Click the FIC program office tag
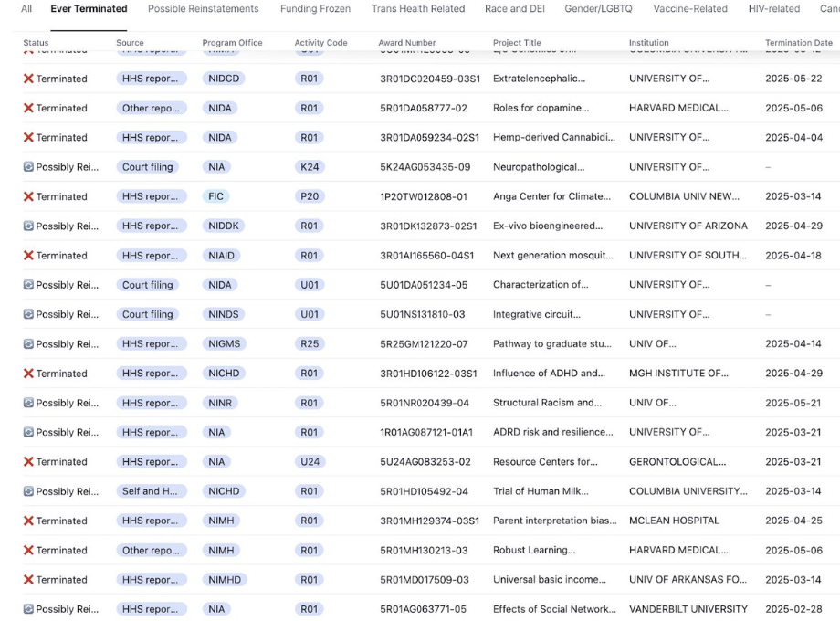 click(215, 196)
